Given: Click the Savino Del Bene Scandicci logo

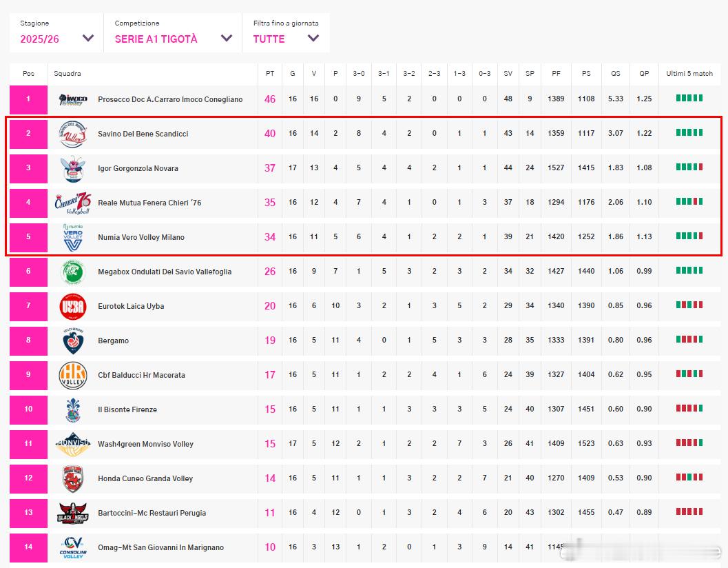Looking at the screenshot, I should (72, 134).
